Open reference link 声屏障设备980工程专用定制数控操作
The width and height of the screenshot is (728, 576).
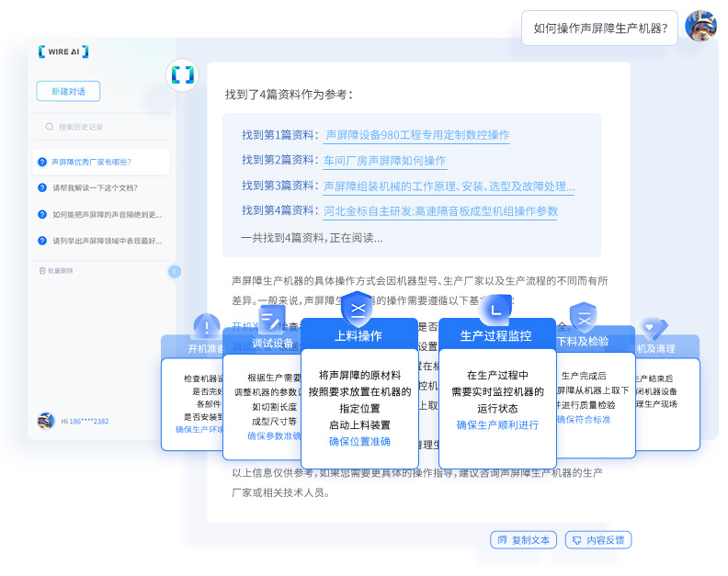click(416, 135)
